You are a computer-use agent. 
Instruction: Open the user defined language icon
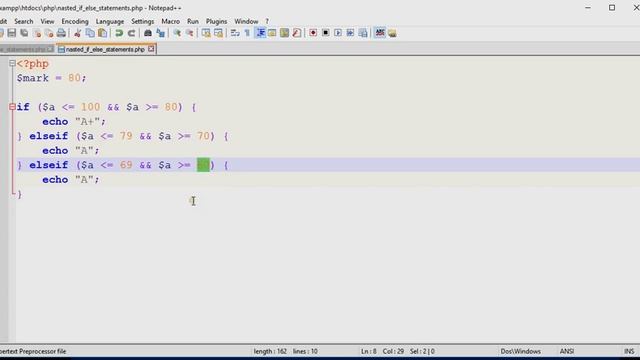(x=272, y=33)
